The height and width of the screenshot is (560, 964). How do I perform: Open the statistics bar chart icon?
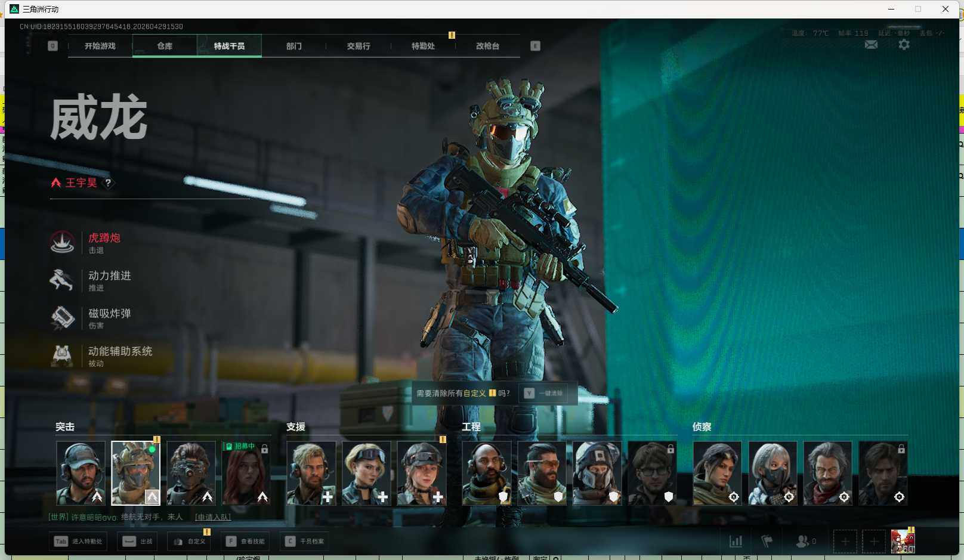(x=736, y=542)
